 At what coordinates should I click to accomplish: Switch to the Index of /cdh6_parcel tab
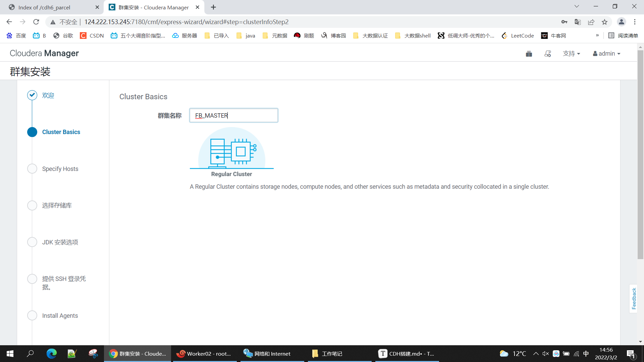pos(44,7)
